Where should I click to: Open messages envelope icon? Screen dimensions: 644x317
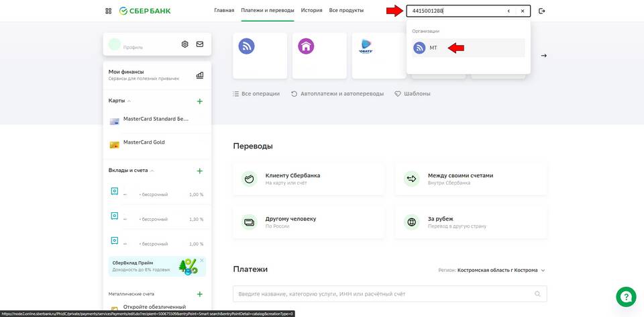200,44
